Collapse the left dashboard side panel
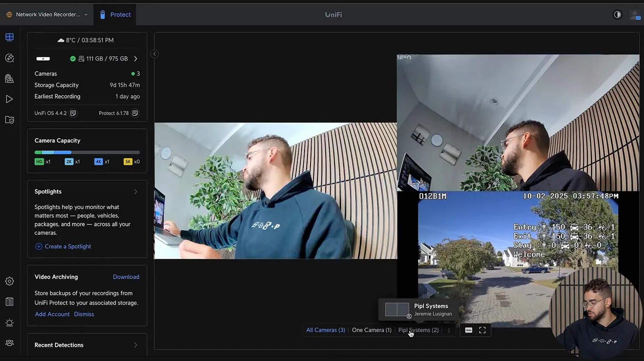 click(x=155, y=54)
